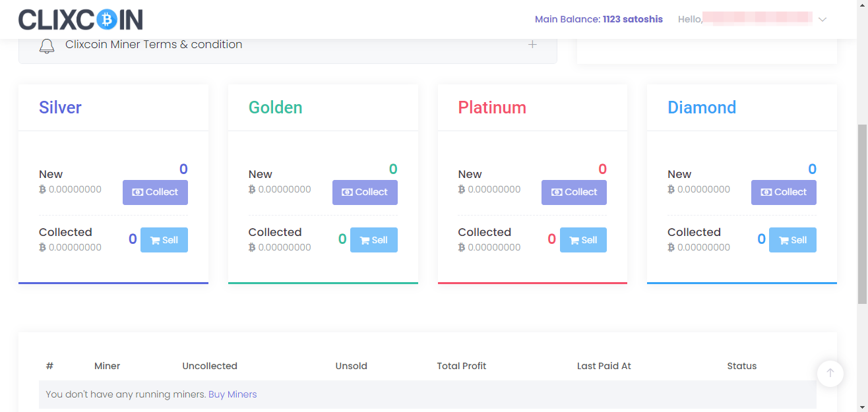Viewport: 868px width, 412px height.
Task: Click the Miner column header
Action: click(x=108, y=366)
